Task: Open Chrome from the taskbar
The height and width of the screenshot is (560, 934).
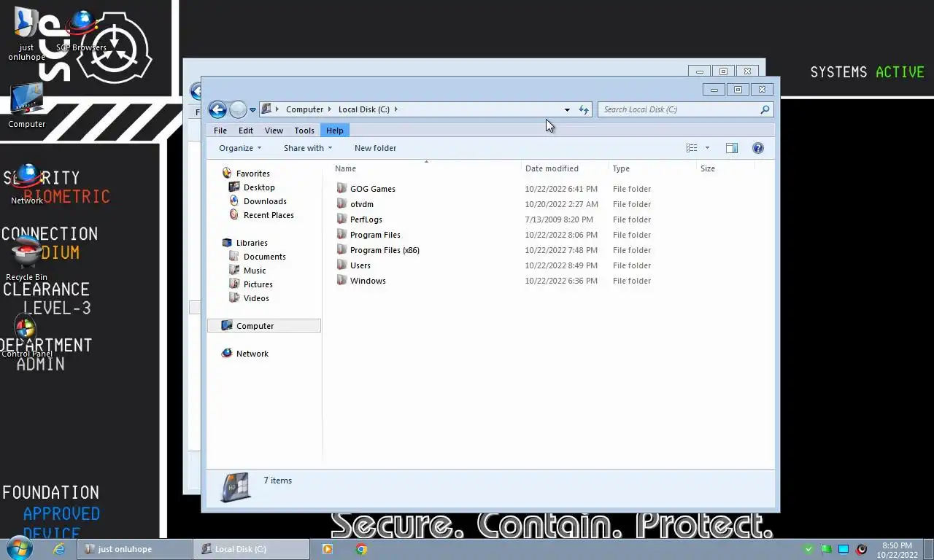Action: [361, 549]
